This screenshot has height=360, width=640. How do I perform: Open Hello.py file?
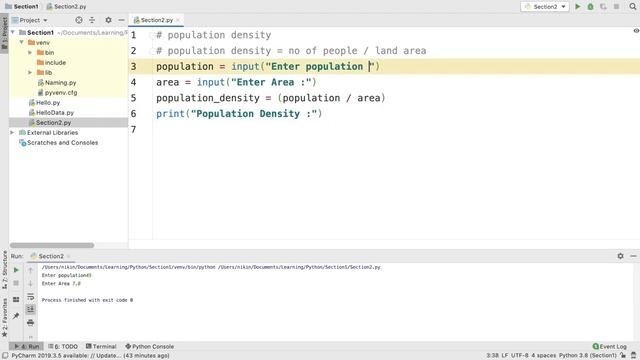[x=44, y=102]
